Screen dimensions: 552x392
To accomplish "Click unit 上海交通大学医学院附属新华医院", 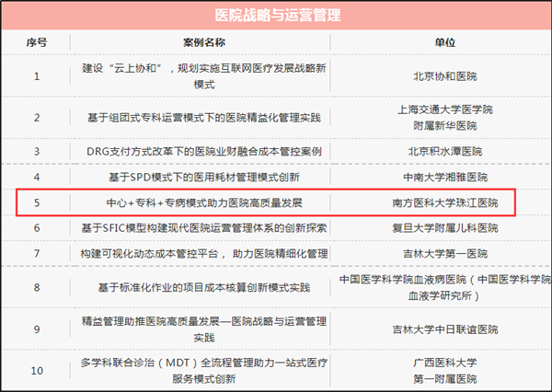I will point(445,118).
